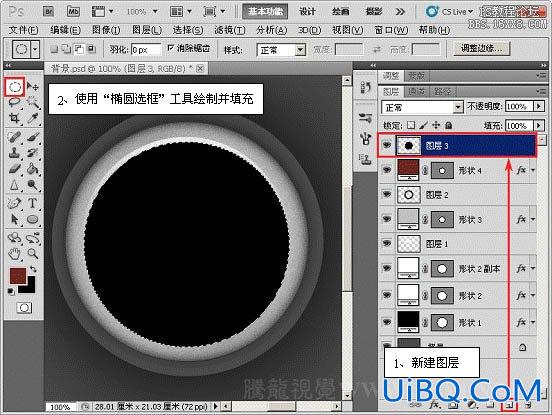Image resolution: width=552 pixels, height=415 pixels.
Task: Toggle visibility of 形状 3 layer
Action: tap(387, 219)
